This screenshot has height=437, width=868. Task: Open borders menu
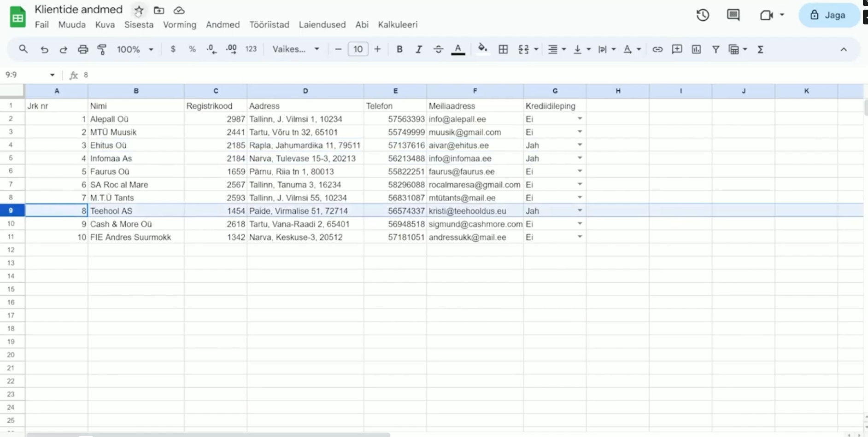point(503,49)
